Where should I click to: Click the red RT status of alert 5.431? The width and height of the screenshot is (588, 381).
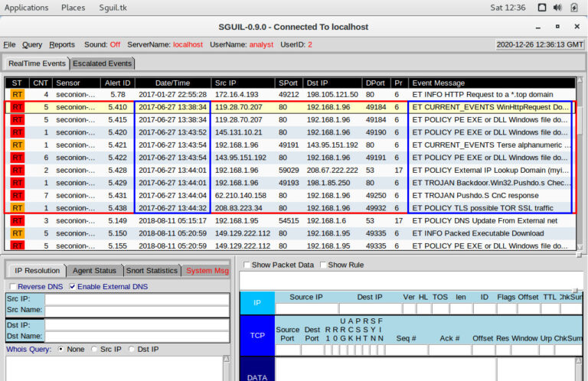tap(18, 196)
